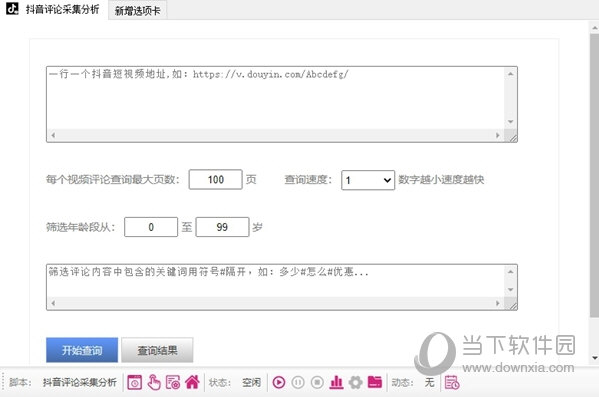599x397 pixels.
Task: Click the Douyin logo icon in the tab
Action: click(12, 8)
